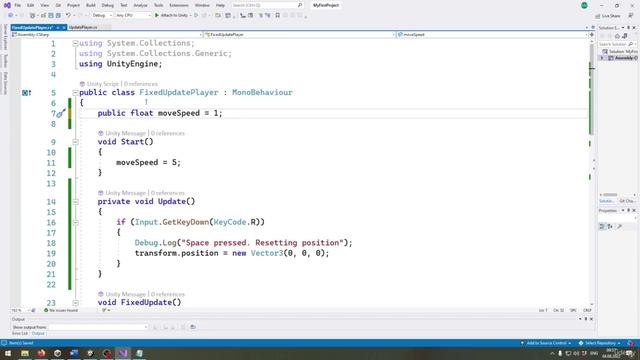
Task: Click the Live Share button
Action: [608, 16]
